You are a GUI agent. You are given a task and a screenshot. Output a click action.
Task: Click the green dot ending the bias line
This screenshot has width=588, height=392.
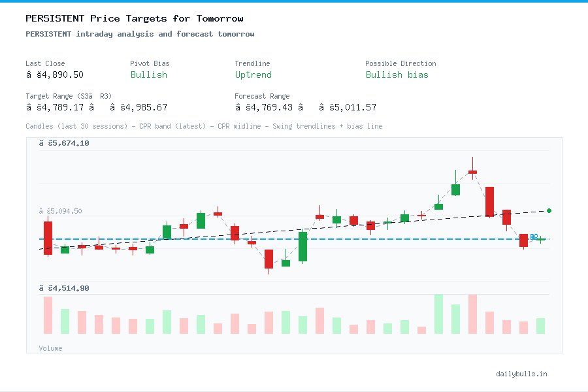tap(549, 211)
